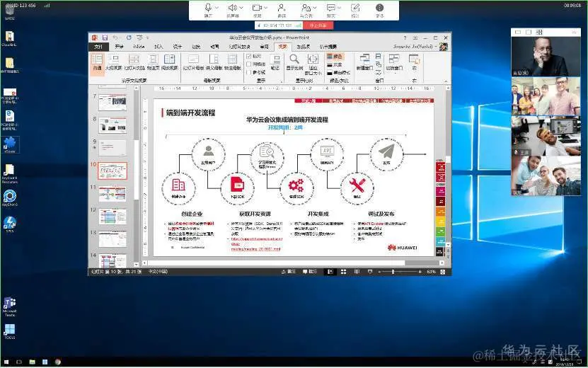
Task: Select Grayscale (灰度) display mode
Action: (x=335, y=64)
